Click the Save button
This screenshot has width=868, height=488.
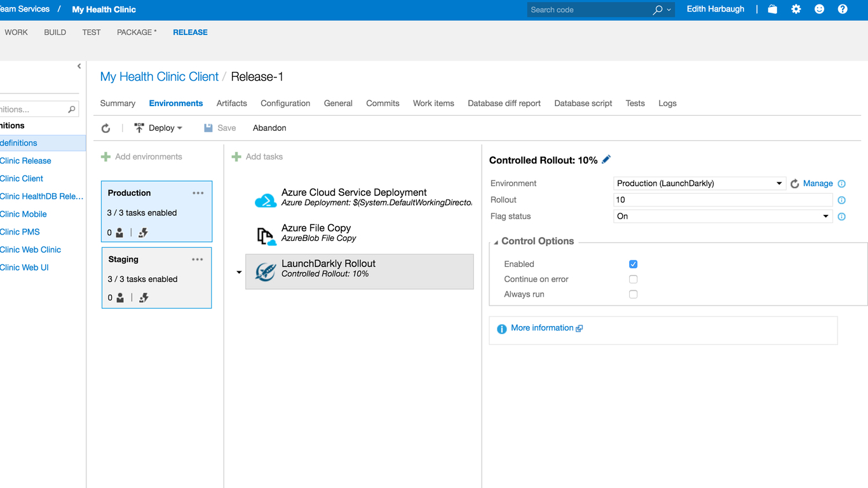coord(220,128)
